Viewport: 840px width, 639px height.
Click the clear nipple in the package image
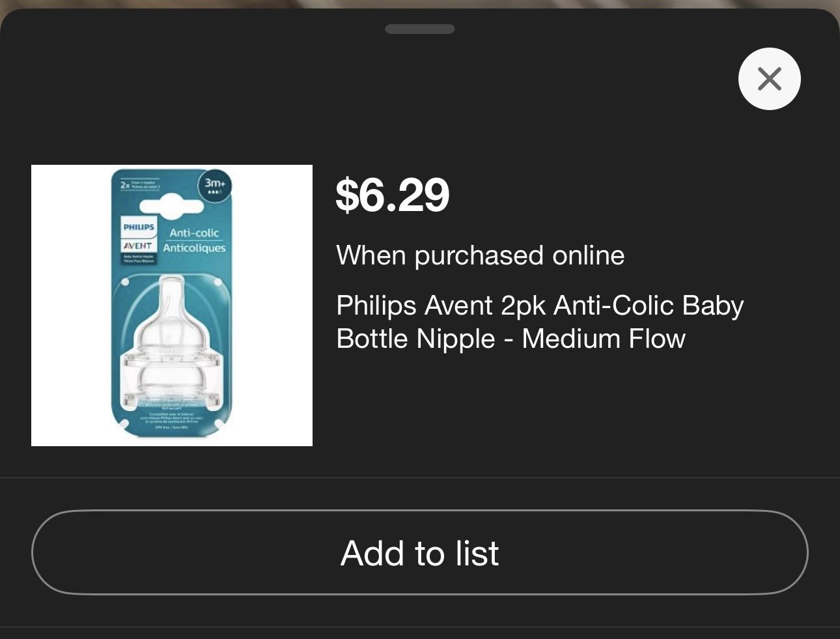pos(172,326)
